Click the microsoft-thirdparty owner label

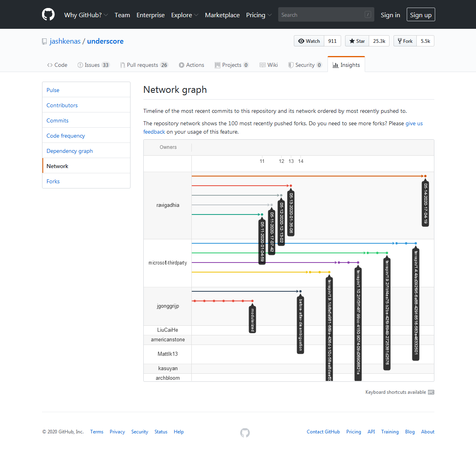(x=168, y=263)
